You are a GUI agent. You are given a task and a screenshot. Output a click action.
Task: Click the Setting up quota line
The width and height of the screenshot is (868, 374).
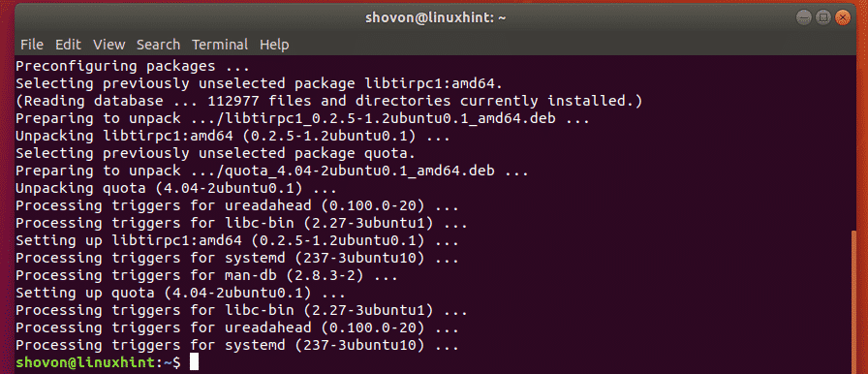(180, 293)
